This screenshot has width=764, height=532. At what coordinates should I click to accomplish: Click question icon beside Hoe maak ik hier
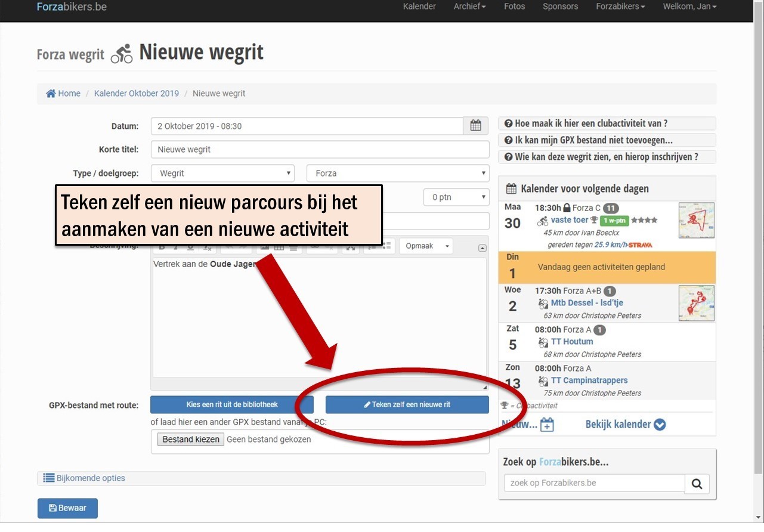point(508,124)
